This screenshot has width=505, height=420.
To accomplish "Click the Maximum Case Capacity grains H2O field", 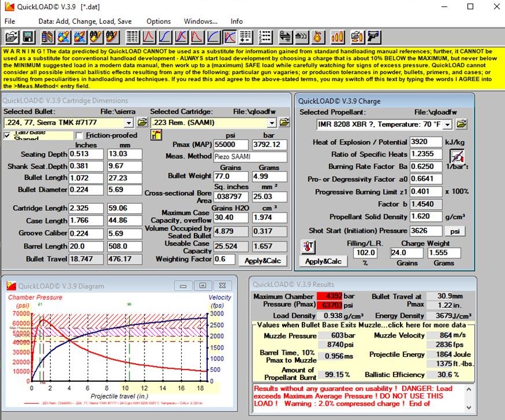I will (x=231, y=217).
